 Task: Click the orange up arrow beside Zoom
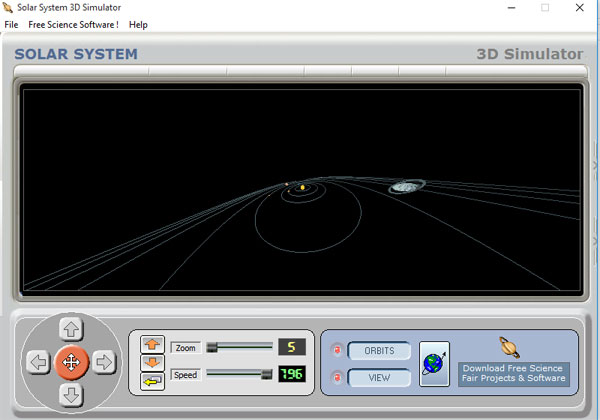[x=152, y=345]
